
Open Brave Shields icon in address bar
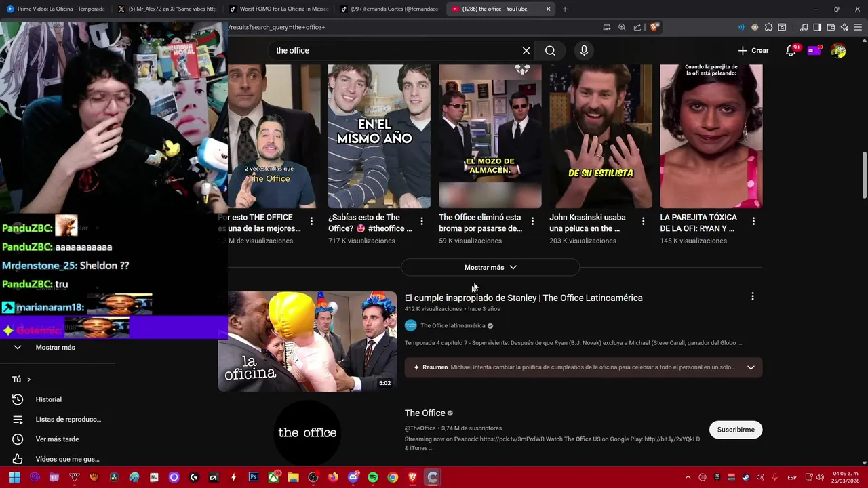coord(654,27)
